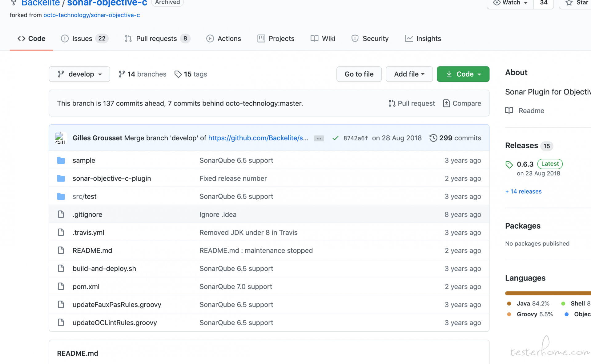Click the Java 84.2% language entry
Viewport: 591px width, 364px height.
click(528, 304)
